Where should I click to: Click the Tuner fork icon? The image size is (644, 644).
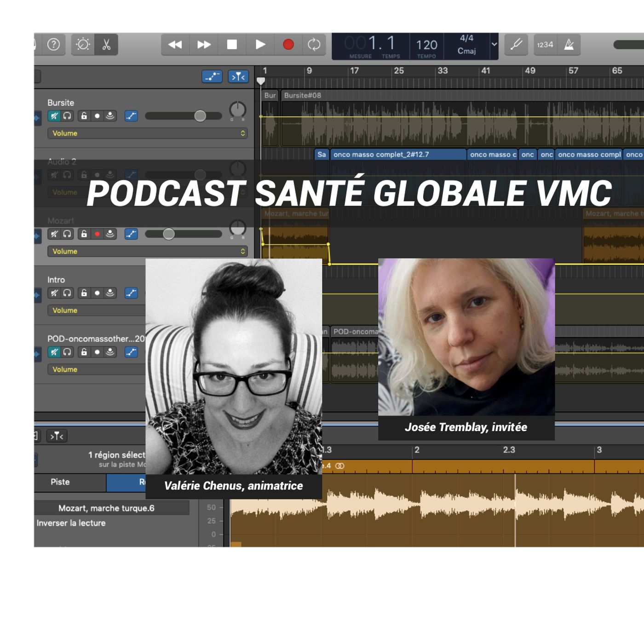516,45
